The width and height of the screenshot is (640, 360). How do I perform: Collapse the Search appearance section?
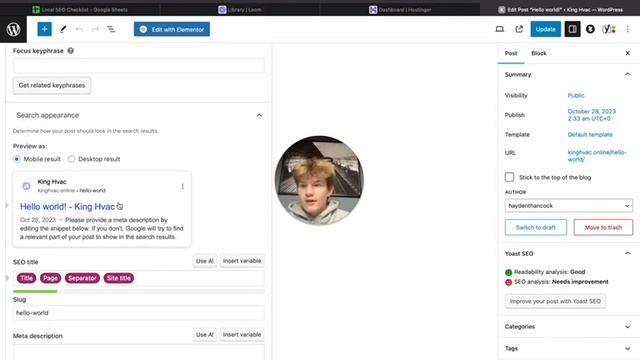pos(259,115)
